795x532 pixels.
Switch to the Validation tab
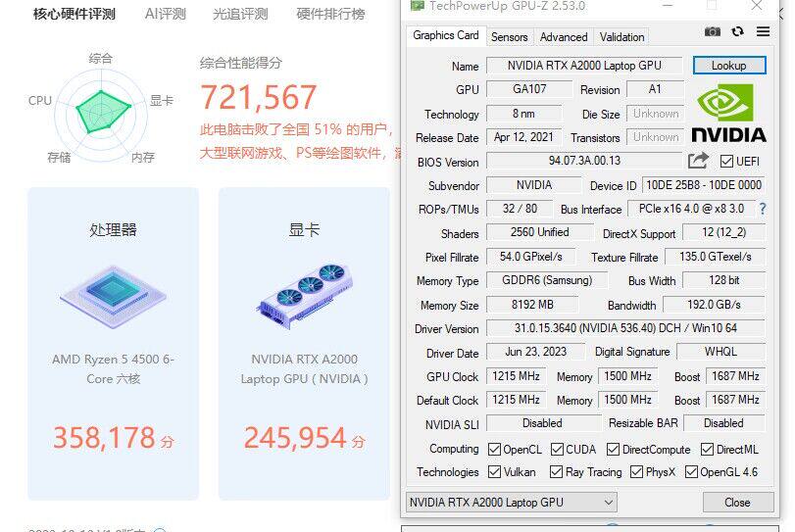621,37
